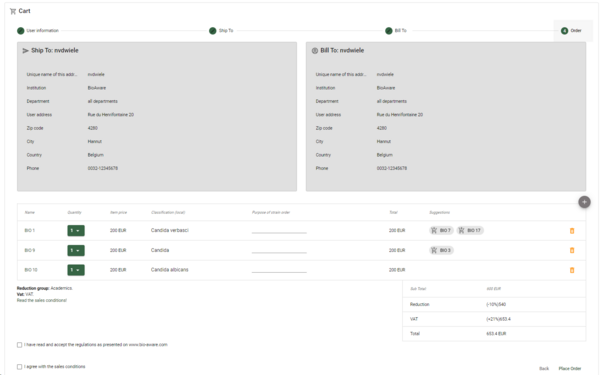The image size is (600, 375).
Task: Click the Item price column header
Action: pyautogui.click(x=118, y=212)
